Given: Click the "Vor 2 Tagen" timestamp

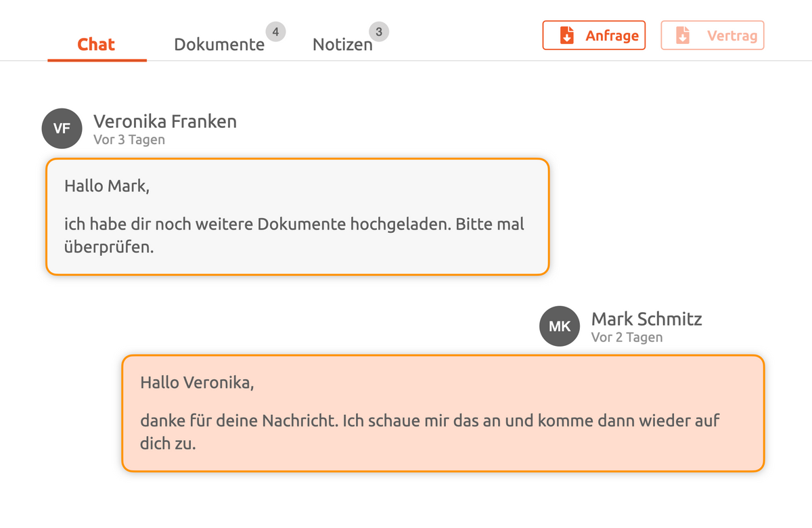Looking at the screenshot, I should pyautogui.click(x=627, y=337).
